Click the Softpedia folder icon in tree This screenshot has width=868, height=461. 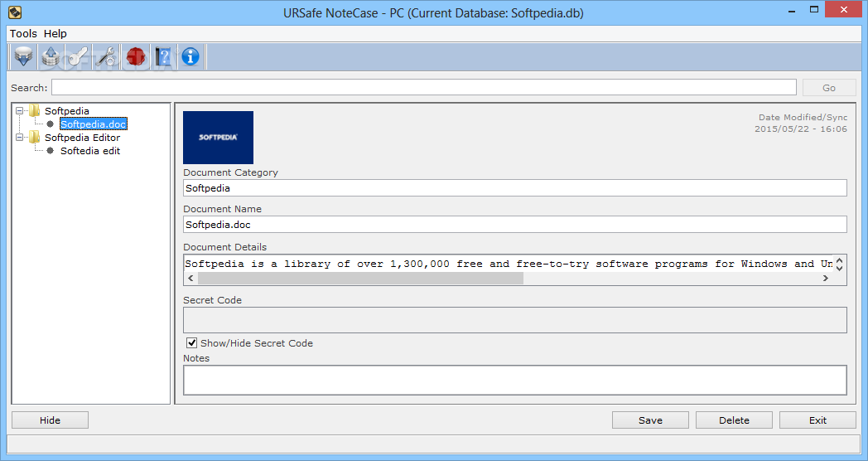click(35, 110)
